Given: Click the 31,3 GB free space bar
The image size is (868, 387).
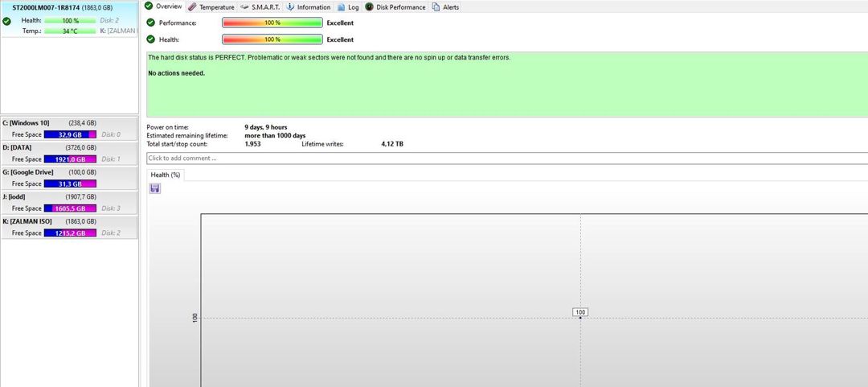Looking at the screenshot, I should 70,183.
